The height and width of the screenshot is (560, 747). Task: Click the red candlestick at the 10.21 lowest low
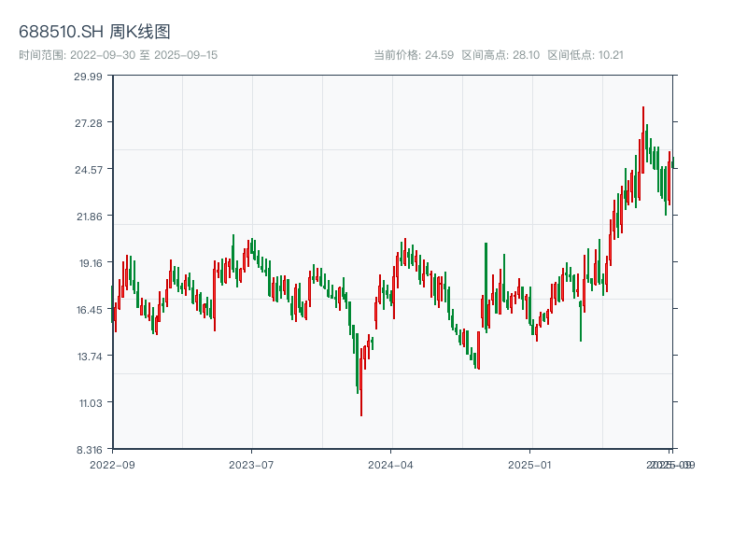click(x=361, y=382)
